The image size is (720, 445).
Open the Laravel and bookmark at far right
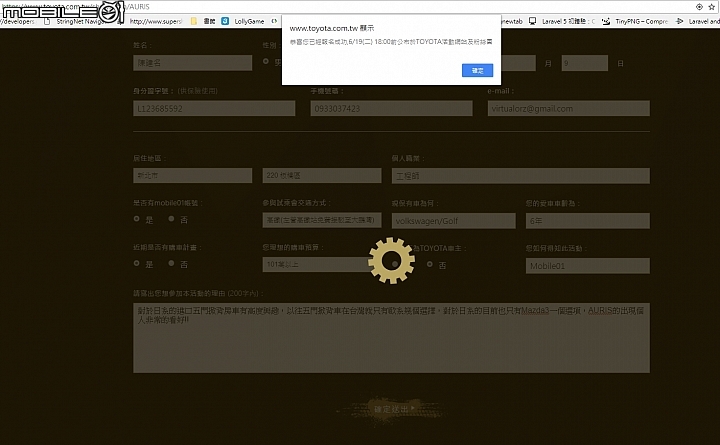(698, 21)
